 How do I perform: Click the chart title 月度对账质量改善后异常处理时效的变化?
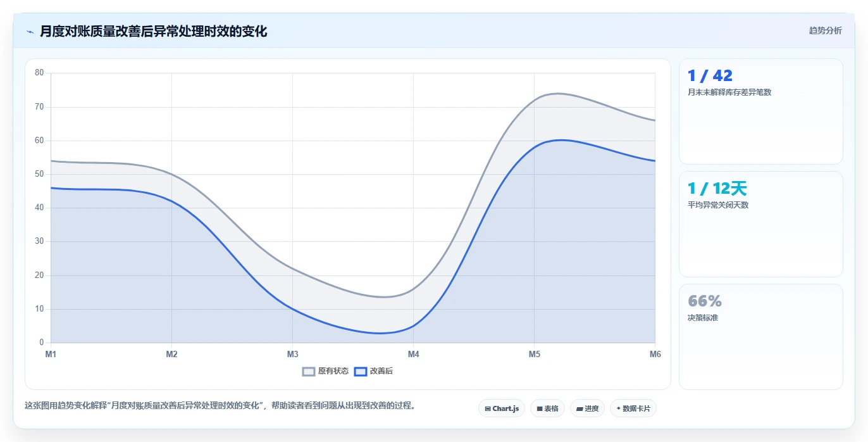(153, 31)
